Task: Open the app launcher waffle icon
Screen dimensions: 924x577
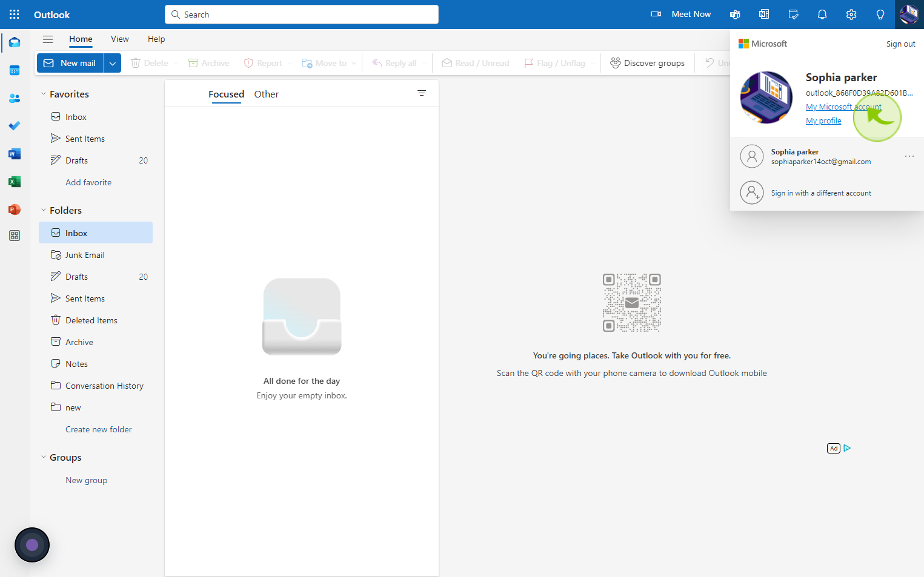Action: tap(15, 15)
